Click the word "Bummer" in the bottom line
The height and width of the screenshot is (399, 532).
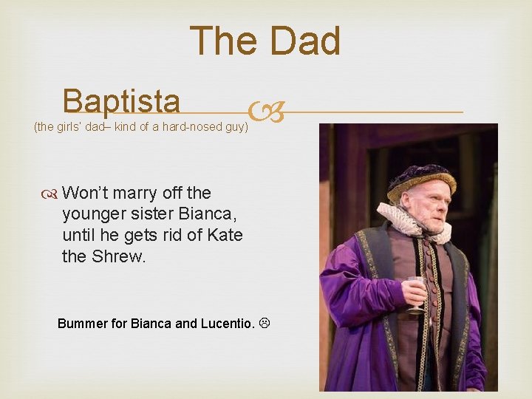pyautogui.click(x=82, y=324)
